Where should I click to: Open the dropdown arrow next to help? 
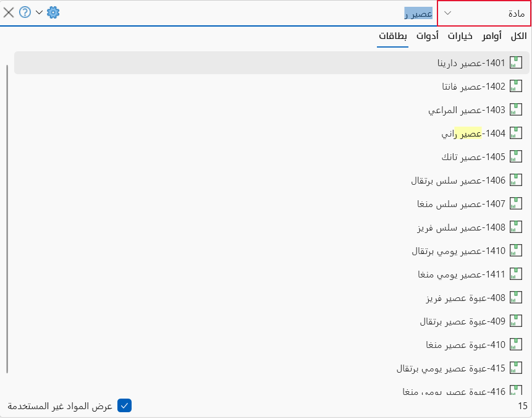40,12
